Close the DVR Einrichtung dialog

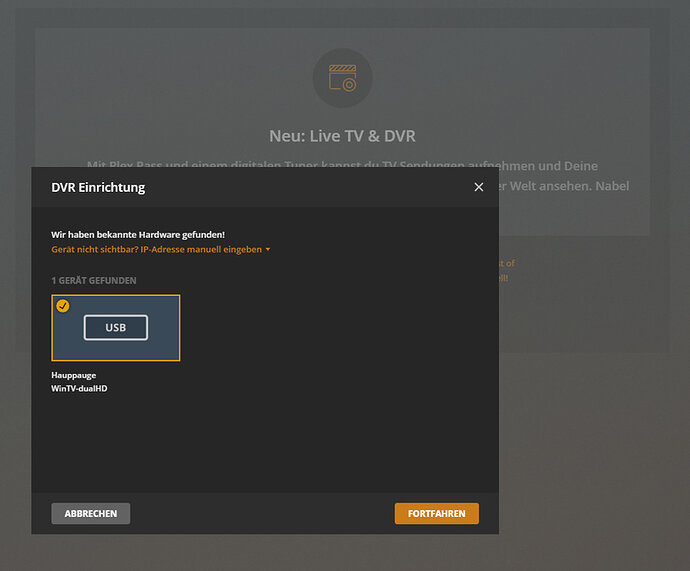tap(479, 187)
